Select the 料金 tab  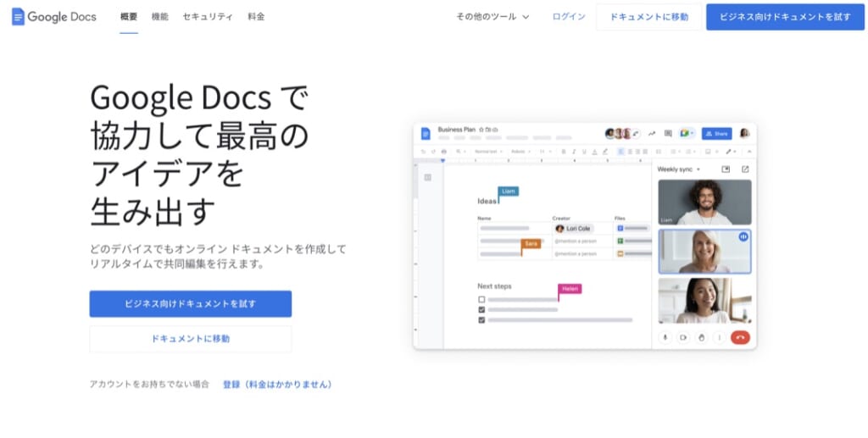pyautogui.click(x=256, y=17)
